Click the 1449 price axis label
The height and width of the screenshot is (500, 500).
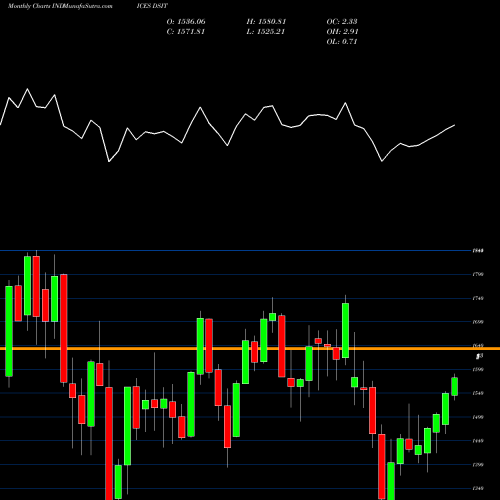click(x=478, y=441)
